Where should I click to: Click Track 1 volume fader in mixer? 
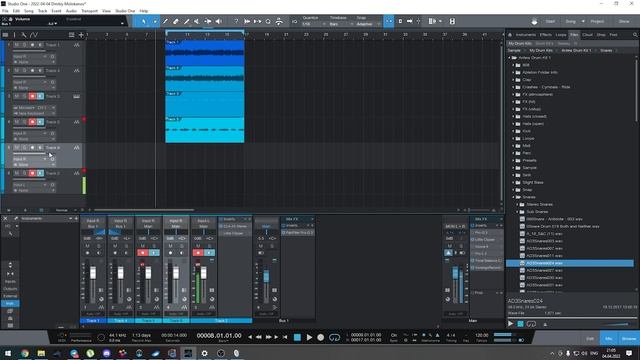coord(93,273)
